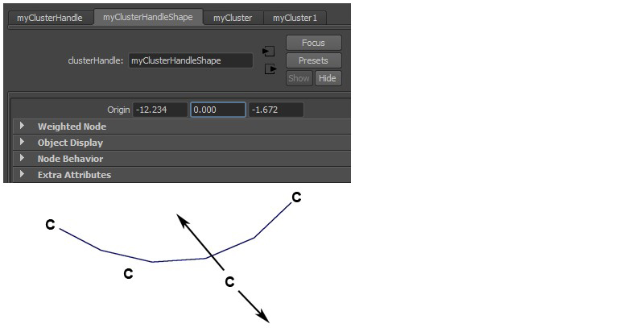Viewport: 644px width, 328px height.
Task: Click the upward-left pointing arrow head in the diagram
Action: coord(184,221)
